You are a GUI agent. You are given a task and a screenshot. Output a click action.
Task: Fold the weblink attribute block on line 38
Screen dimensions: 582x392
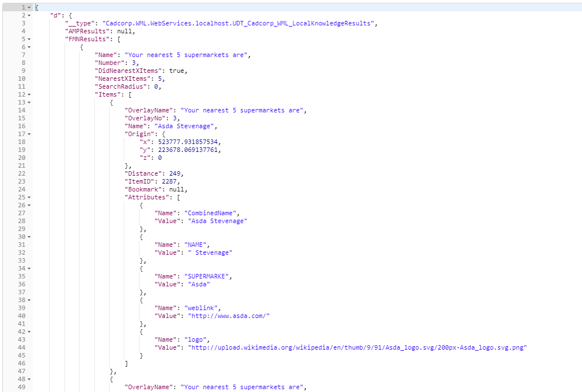[29, 300]
